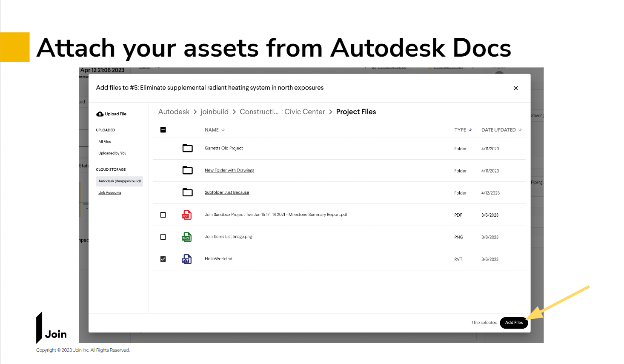Click the dialog title about item #5
The width and height of the screenshot is (624, 364).
point(210,88)
